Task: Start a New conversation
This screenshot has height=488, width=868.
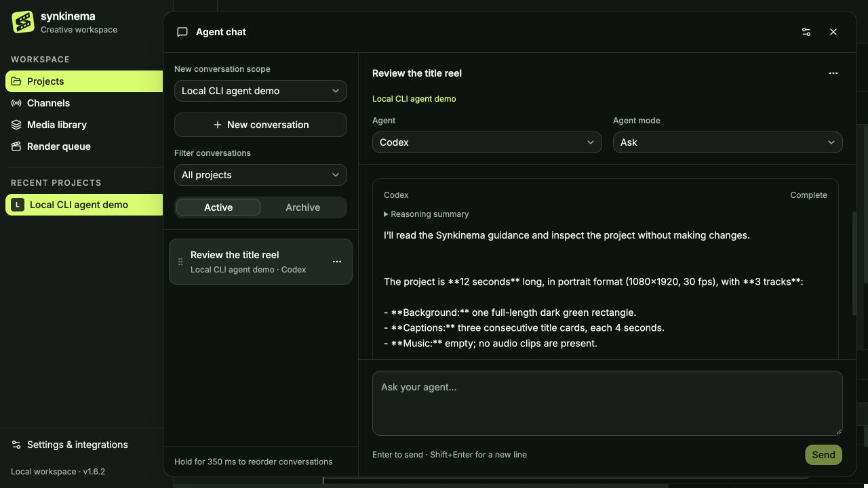Action: coord(260,125)
